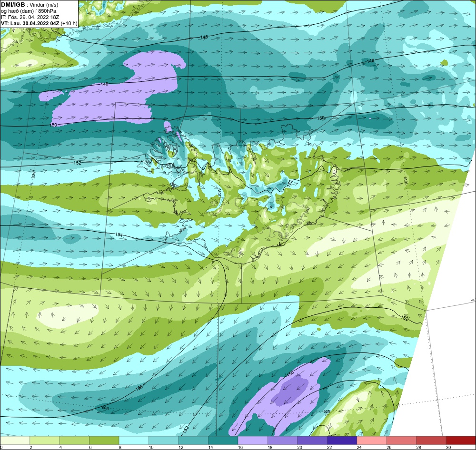Viewport: 476px width, 450px height.
Task: Select the 14–16 m/s dark teal legend swatch
Action: [223, 440]
